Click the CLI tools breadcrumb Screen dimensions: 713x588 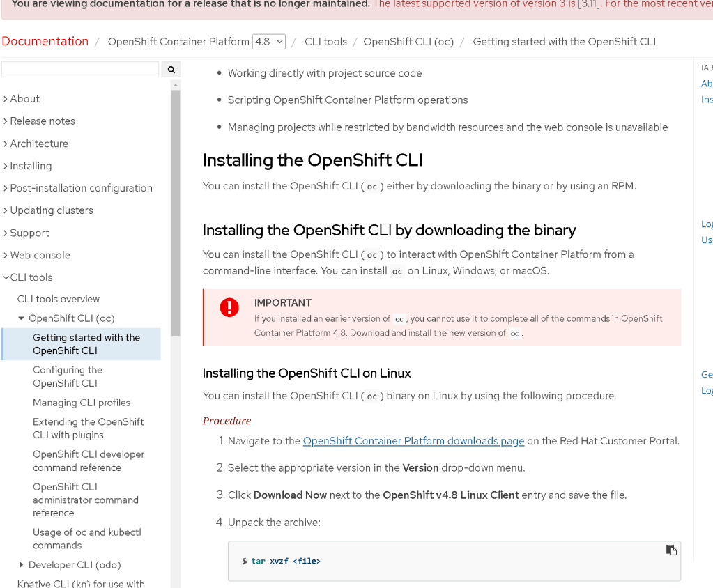tap(325, 42)
